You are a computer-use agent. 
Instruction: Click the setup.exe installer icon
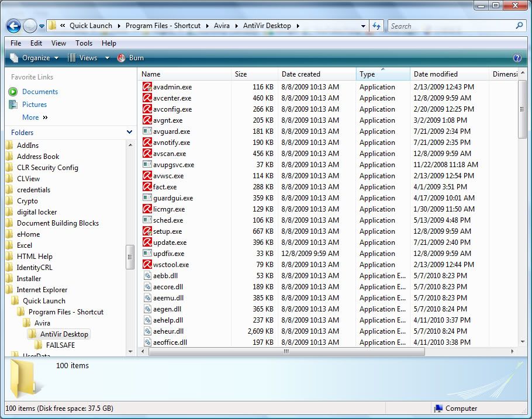click(147, 231)
